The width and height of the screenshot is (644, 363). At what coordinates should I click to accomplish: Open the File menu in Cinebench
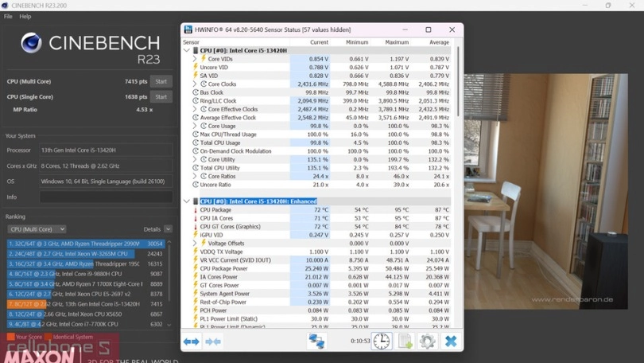pyautogui.click(x=8, y=16)
